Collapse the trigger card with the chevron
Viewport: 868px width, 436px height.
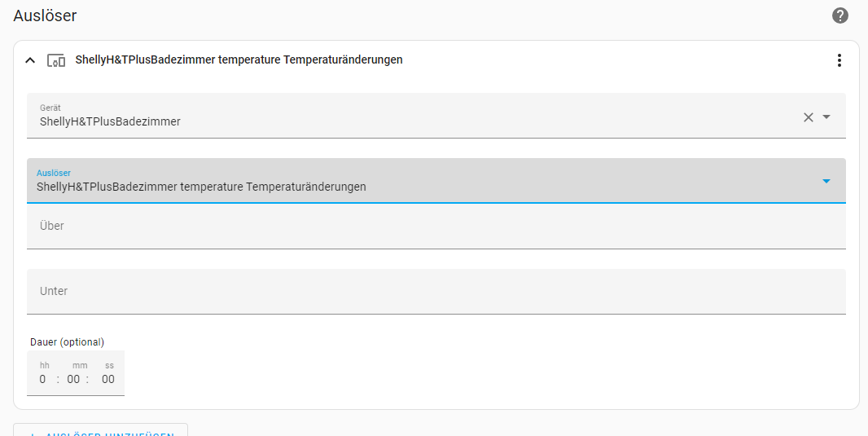tap(30, 60)
